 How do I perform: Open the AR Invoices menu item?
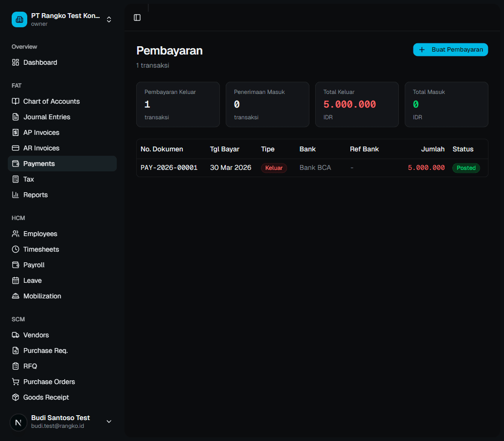[62, 148]
